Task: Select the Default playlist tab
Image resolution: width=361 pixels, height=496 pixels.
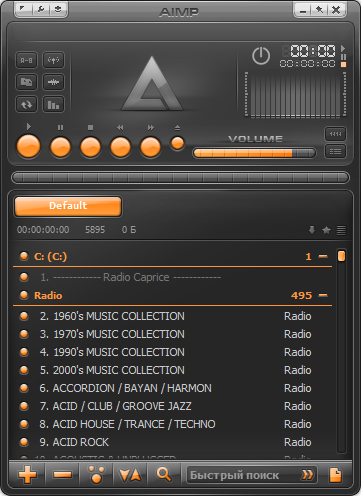Action: pyautogui.click(x=68, y=206)
